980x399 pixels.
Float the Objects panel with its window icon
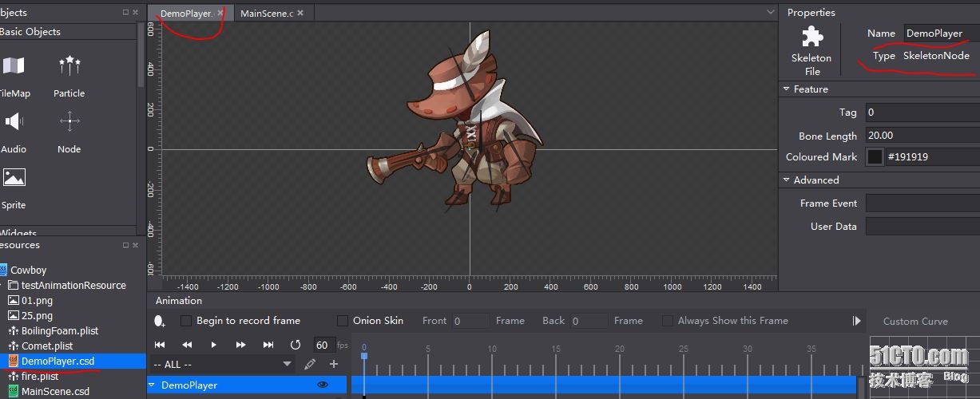[125, 12]
